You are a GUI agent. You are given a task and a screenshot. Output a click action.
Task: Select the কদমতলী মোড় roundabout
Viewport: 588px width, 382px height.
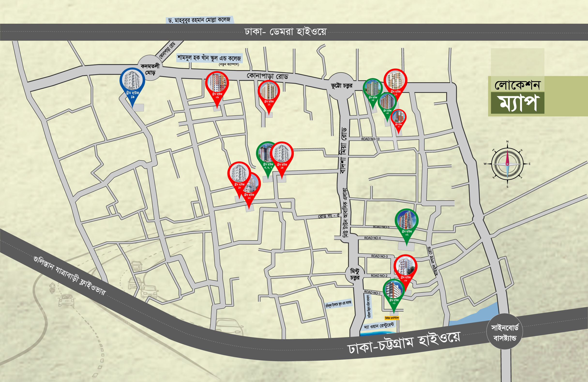(150, 68)
